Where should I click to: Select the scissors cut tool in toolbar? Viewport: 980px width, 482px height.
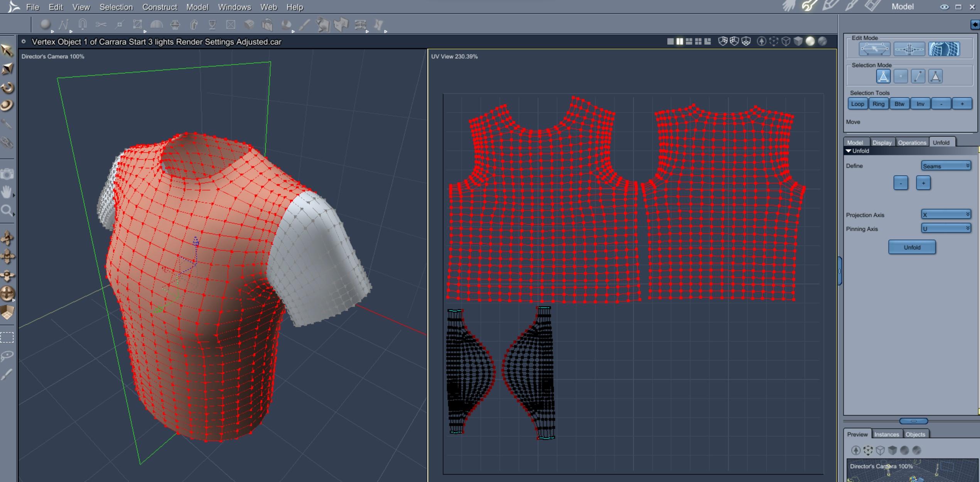[x=101, y=25]
